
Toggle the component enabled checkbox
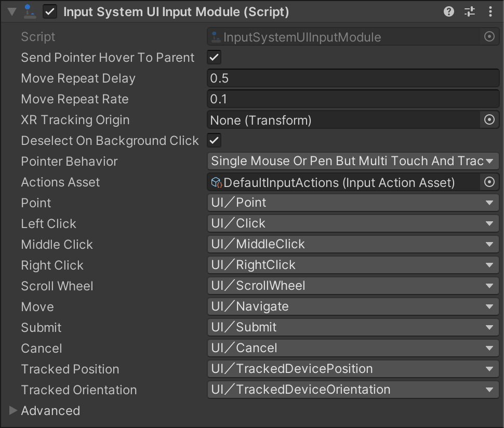(x=50, y=11)
